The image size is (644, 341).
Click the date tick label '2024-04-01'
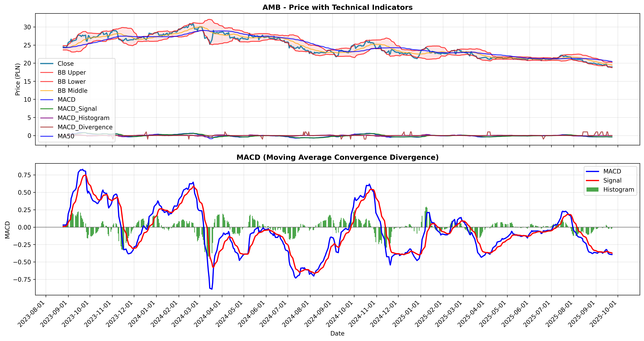pyautogui.click(x=208, y=314)
